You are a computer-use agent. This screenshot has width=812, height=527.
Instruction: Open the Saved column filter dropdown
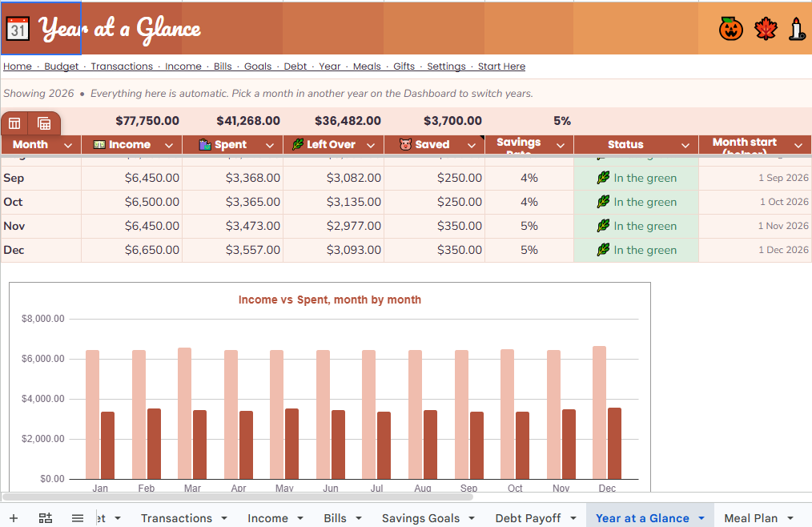472,146
